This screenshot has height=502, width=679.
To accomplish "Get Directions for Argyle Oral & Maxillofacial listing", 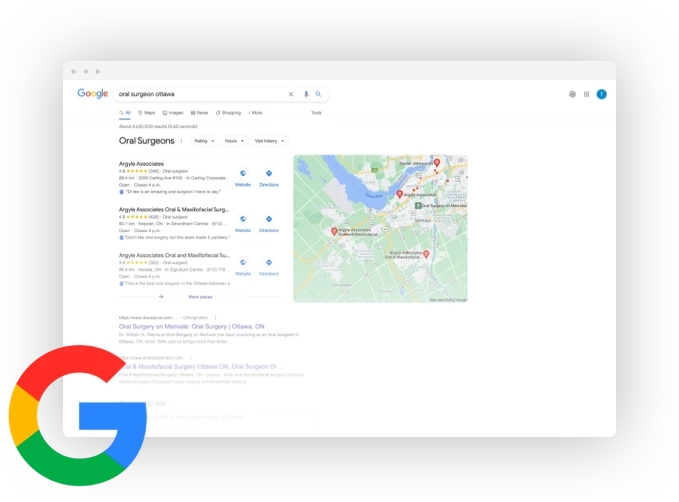I will [269, 223].
